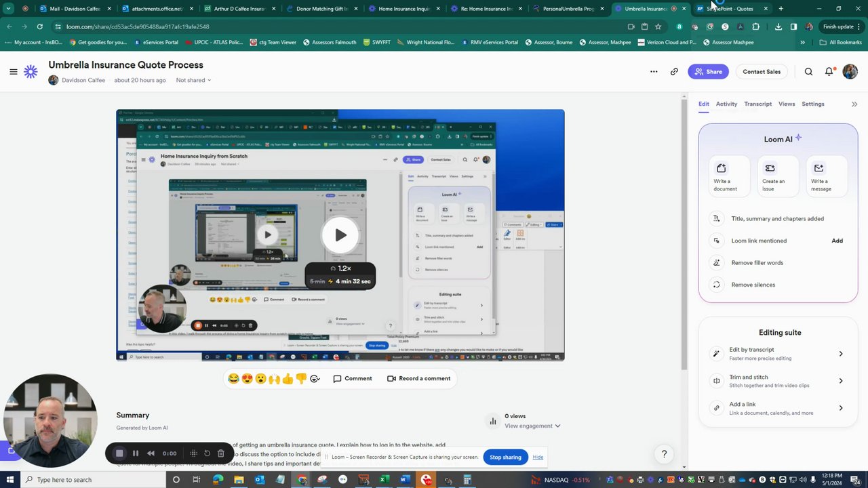
Task: Open the notifications bell
Action: [829, 71]
